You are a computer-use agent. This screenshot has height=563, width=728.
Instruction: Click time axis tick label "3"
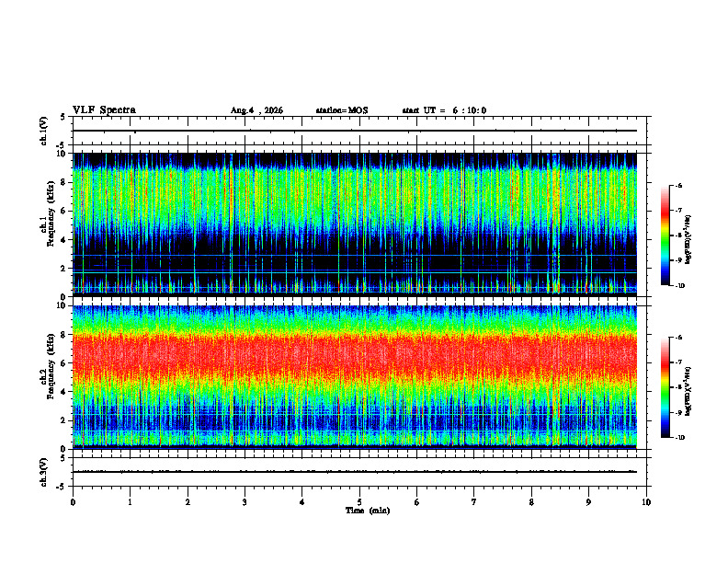[245, 502]
